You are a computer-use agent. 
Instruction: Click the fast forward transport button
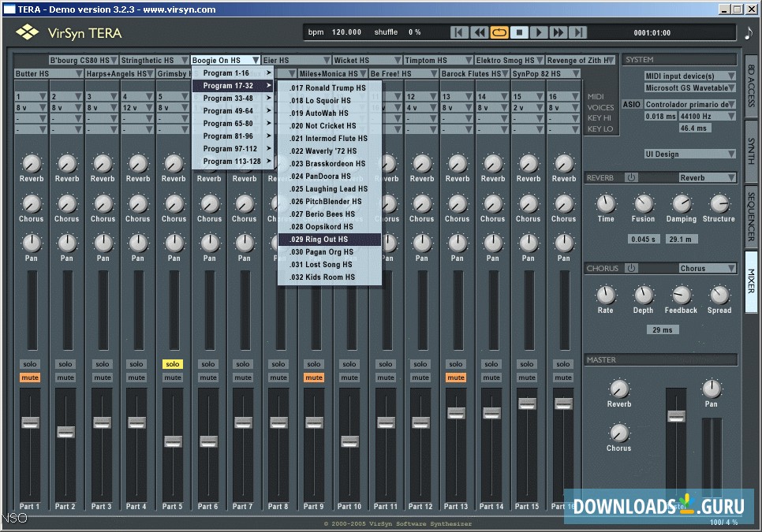[x=559, y=32]
